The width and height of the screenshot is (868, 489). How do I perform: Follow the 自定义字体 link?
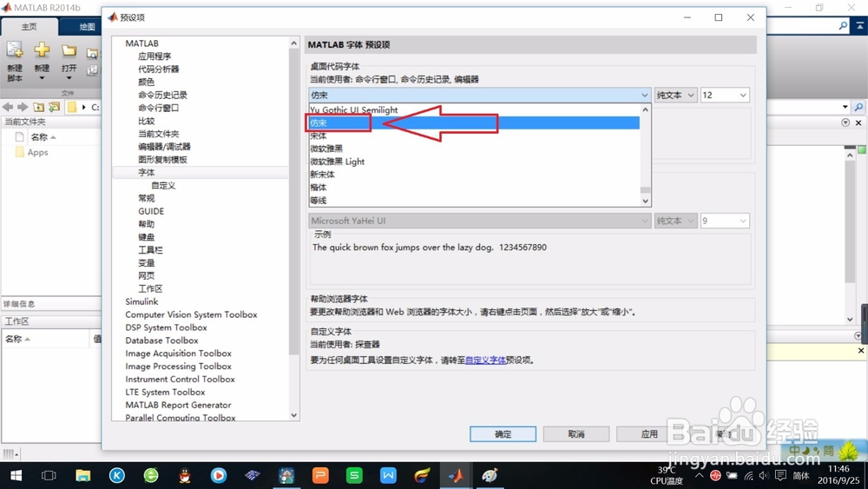485,360
